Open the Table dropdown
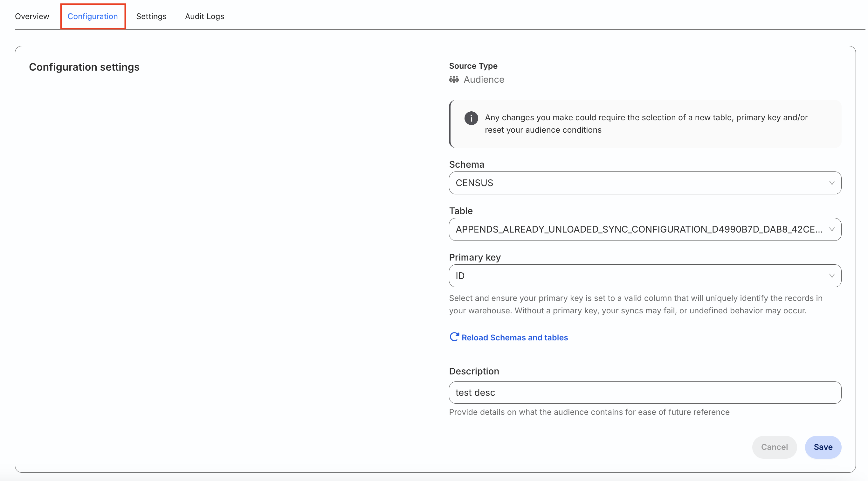 tap(645, 229)
